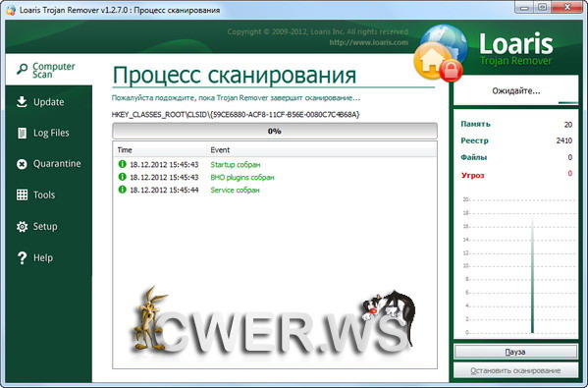The width and height of the screenshot is (588, 388).
Task: Click timestamp 18.12.2012 15:45:44
Action: pos(164,190)
